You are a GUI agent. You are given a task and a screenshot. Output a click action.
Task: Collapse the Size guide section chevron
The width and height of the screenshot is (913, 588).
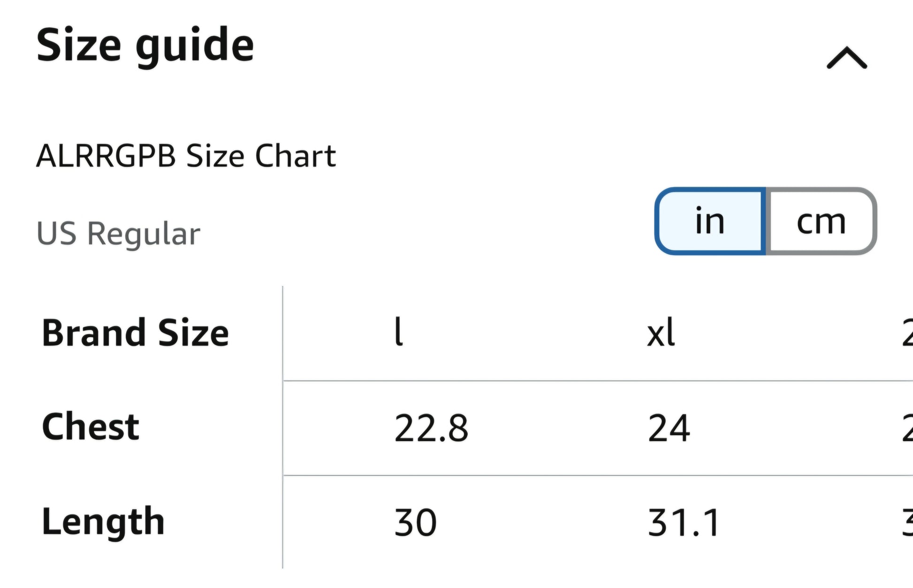[847, 58]
